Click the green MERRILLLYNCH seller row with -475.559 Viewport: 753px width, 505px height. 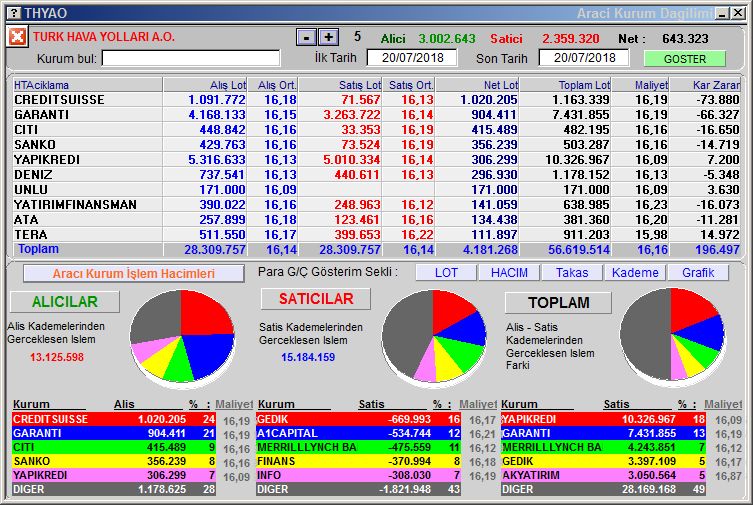tap(359, 447)
